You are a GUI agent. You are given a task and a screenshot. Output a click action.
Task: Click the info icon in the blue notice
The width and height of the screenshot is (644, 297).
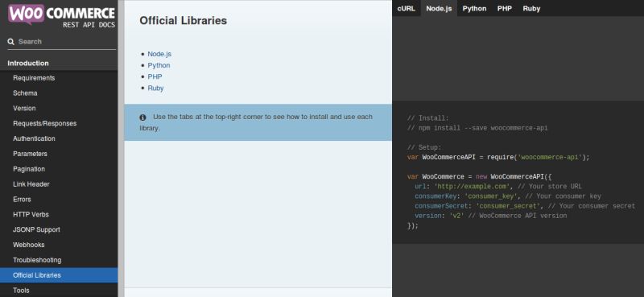(142, 117)
